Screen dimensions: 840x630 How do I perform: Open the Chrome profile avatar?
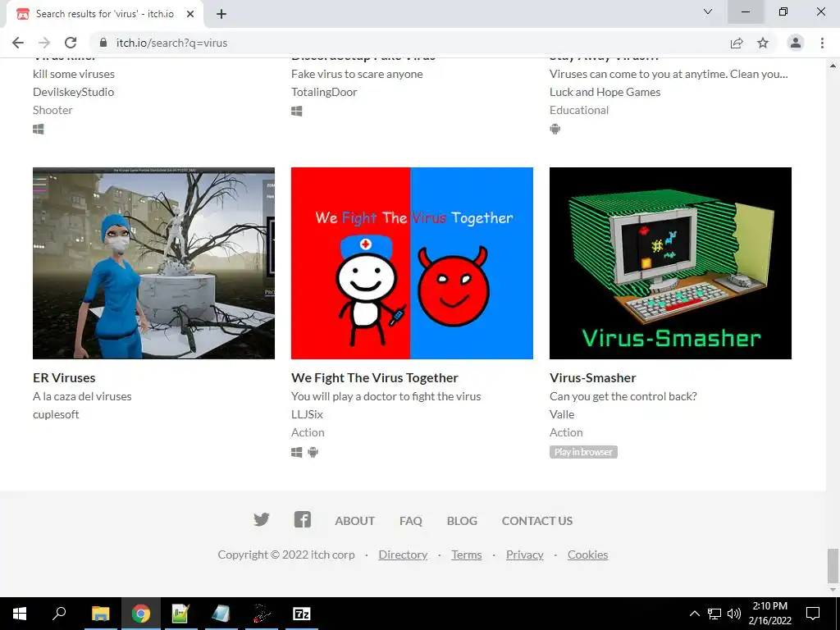click(x=796, y=43)
